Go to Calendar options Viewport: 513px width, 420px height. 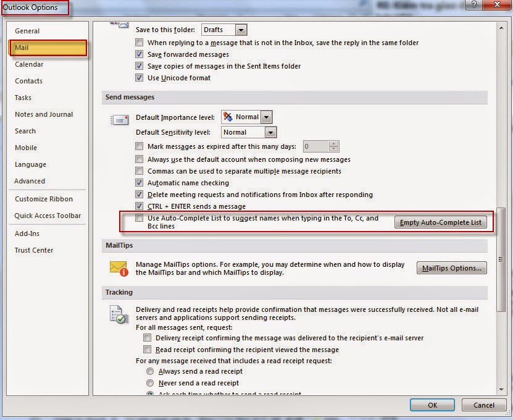pos(48,64)
